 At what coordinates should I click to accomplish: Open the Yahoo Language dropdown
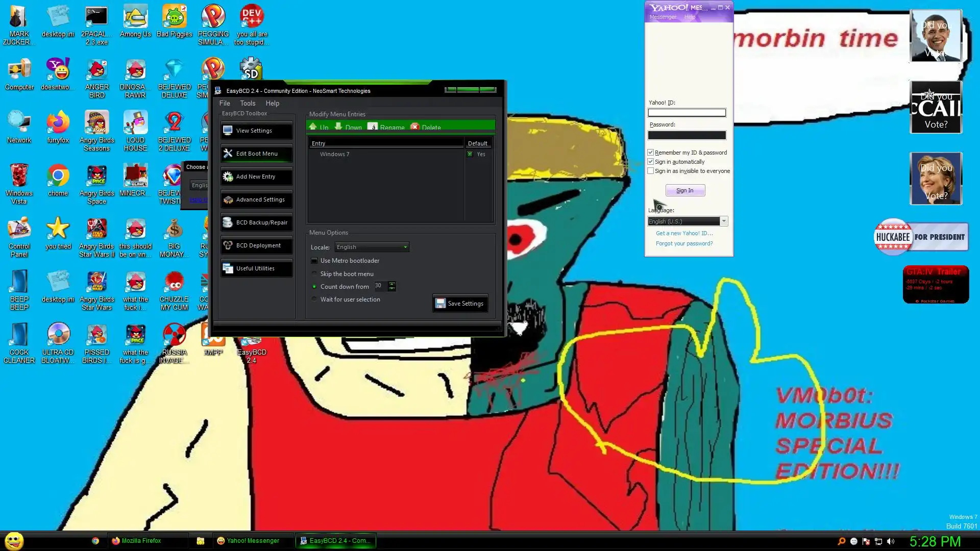pyautogui.click(x=723, y=221)
